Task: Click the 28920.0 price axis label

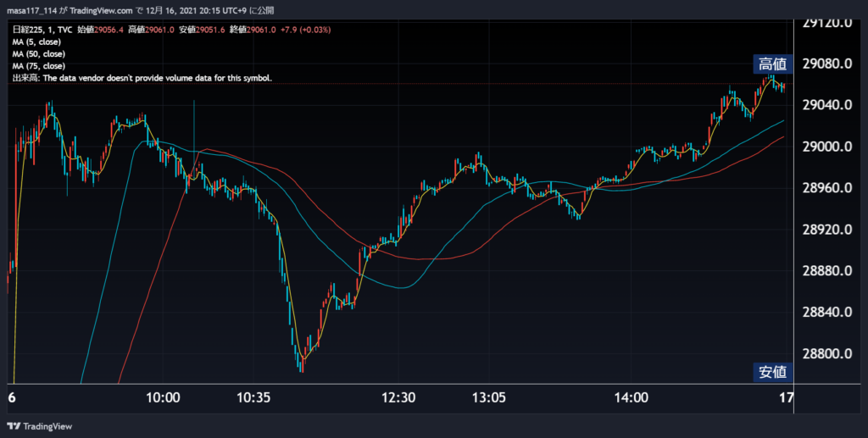Action: pyautogui.click(x=827, y=230)
